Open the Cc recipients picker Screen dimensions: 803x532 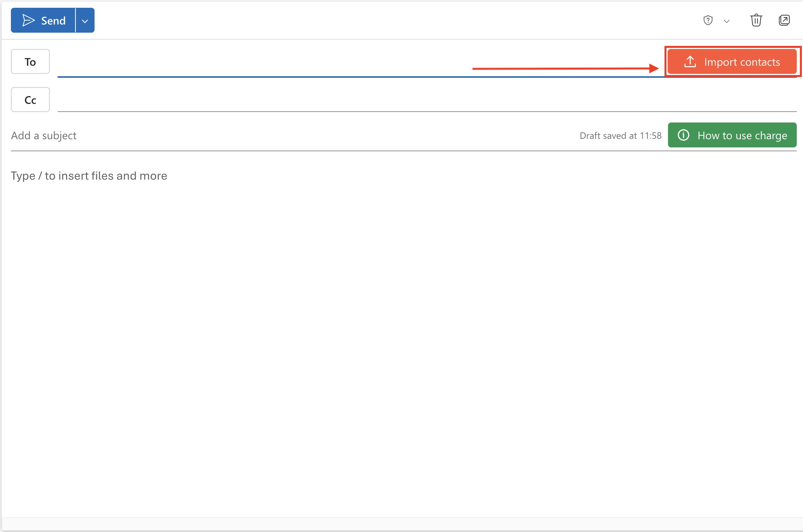pyautogui.click(x=30, y=100)
